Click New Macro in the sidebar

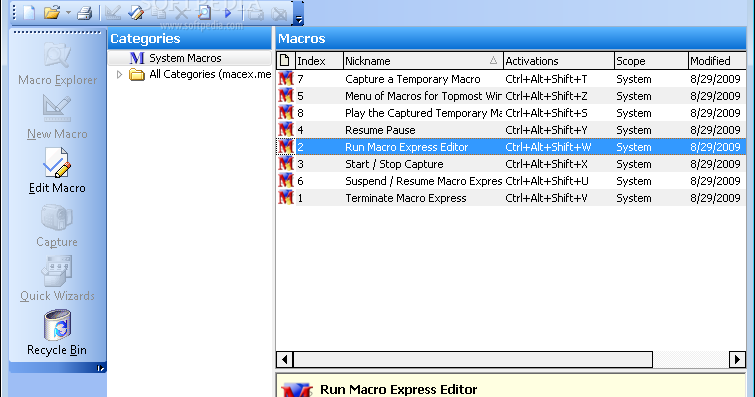57,117
